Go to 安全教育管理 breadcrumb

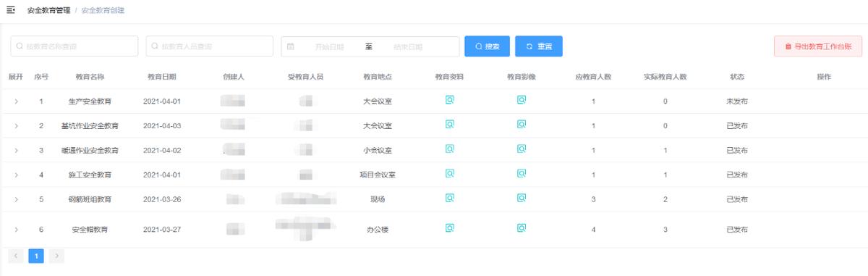(x=48, y=10)
